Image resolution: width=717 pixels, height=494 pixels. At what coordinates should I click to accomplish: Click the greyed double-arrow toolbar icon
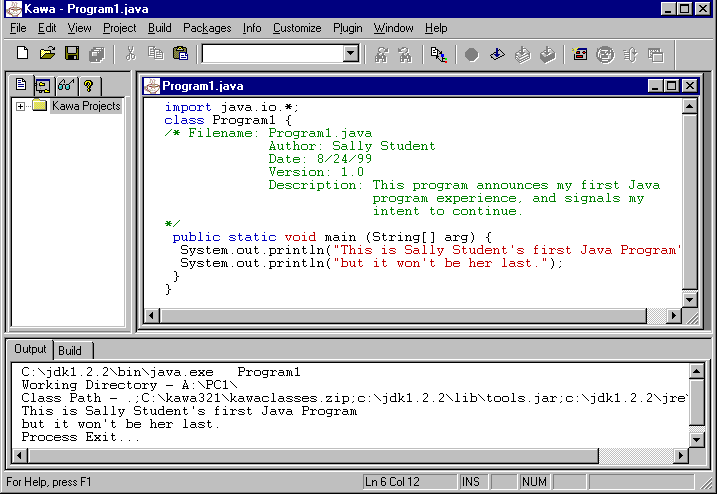[x=631, y=55]
